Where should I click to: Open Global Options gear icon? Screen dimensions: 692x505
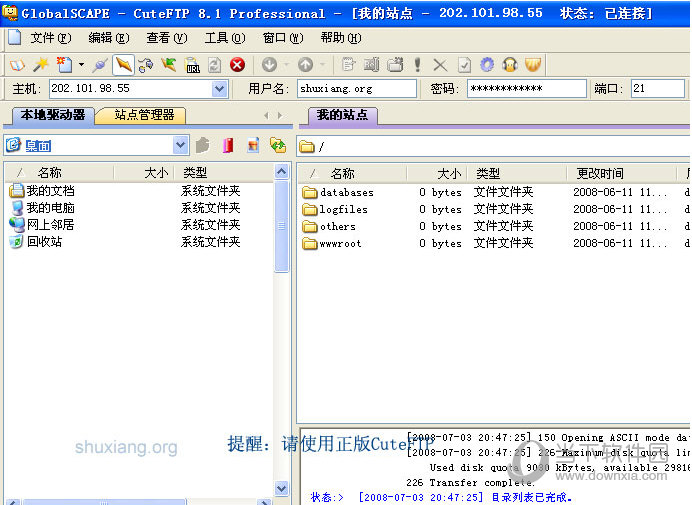pos(487,65)
